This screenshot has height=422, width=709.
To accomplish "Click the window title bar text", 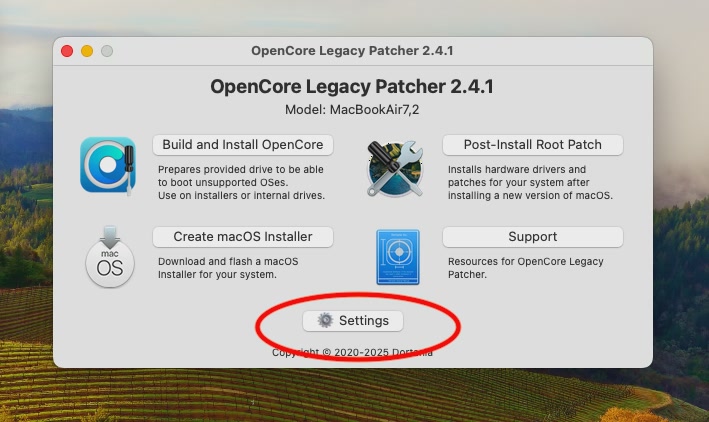I will pos(352,51).
